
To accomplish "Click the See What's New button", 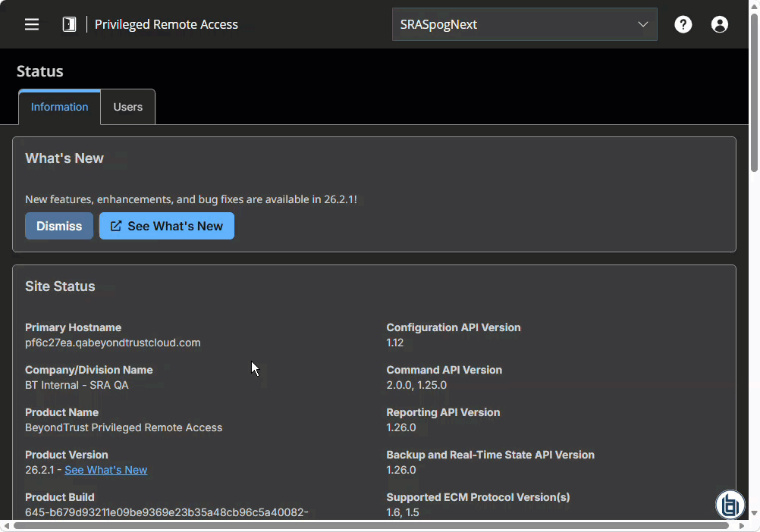I will [x=167, y=226].
